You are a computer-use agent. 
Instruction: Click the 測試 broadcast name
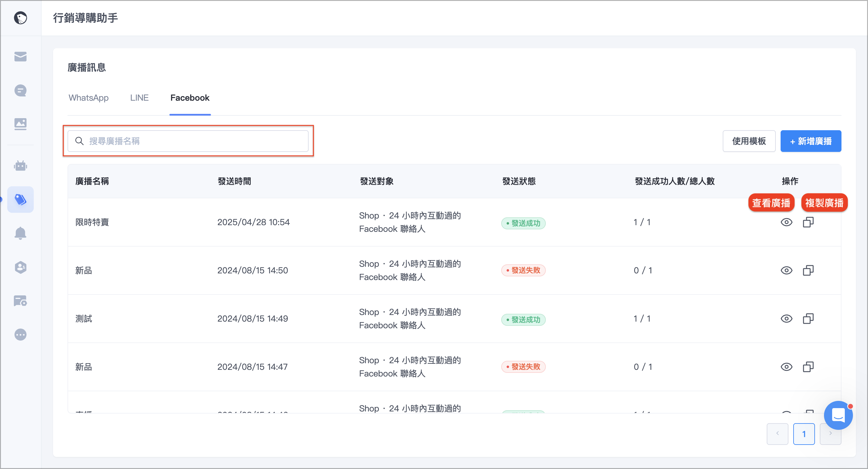click(x=83, y=319)
